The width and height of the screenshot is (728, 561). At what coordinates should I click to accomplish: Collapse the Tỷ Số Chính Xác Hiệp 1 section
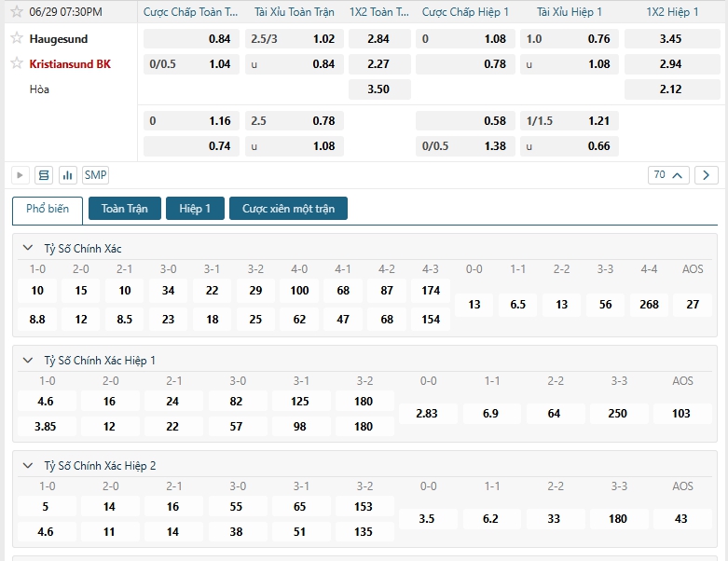29,361
